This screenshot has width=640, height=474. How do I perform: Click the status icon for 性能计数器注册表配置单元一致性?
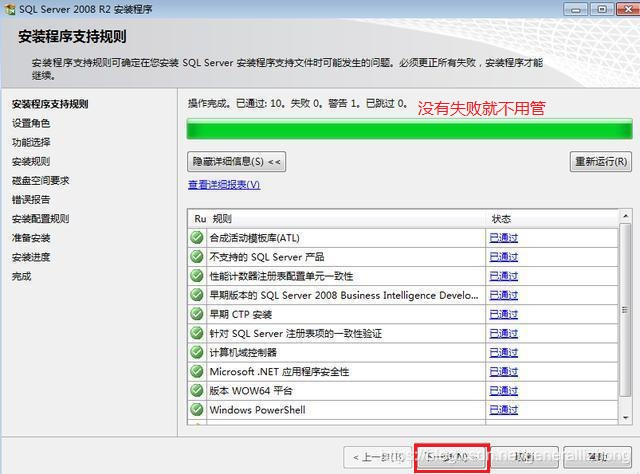tap(197, 276)
